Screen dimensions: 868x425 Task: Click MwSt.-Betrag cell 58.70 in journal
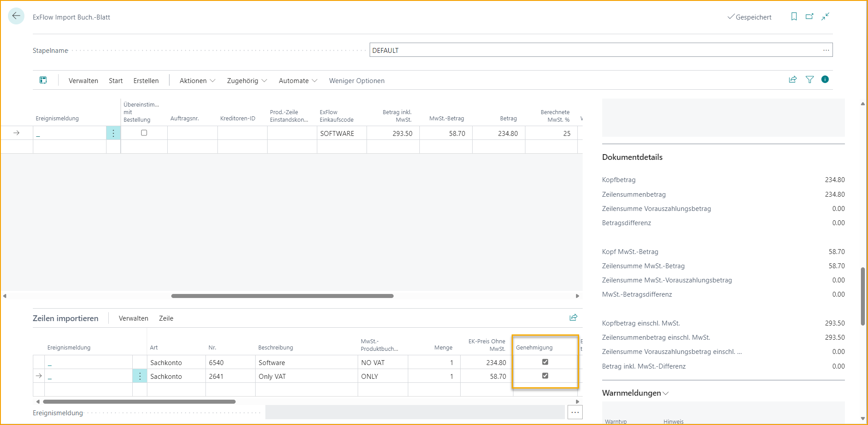(x=446, y=133)
